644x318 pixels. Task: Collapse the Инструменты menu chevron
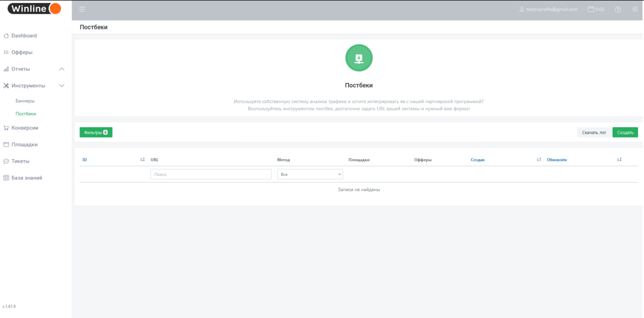(62, 86)
